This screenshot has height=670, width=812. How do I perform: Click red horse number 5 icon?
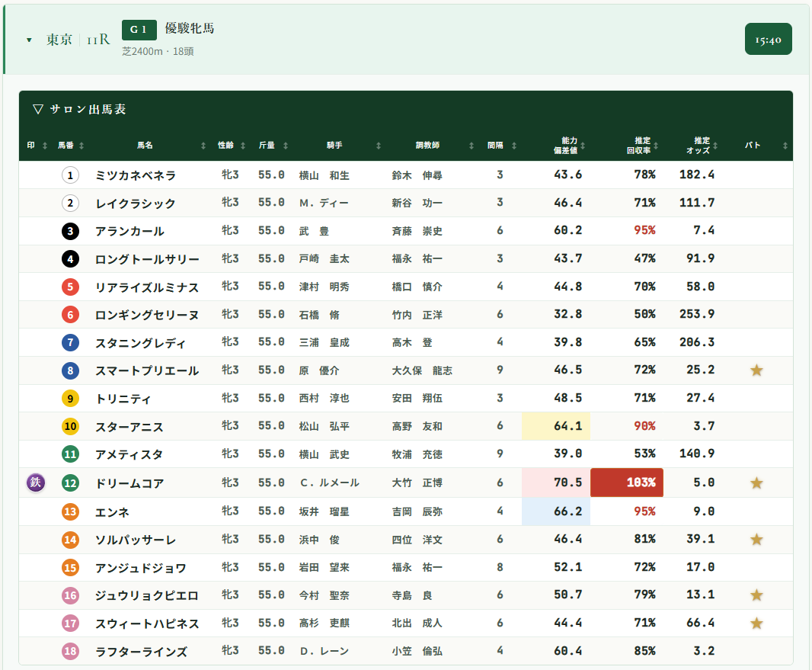pos(70,287)
